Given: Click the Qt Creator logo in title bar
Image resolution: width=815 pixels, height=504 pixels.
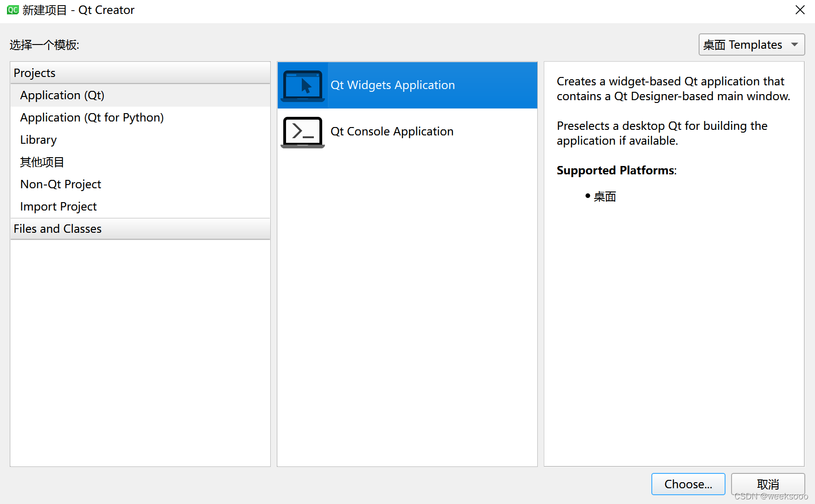Looking at the screenshot, I should click(13, 10).
